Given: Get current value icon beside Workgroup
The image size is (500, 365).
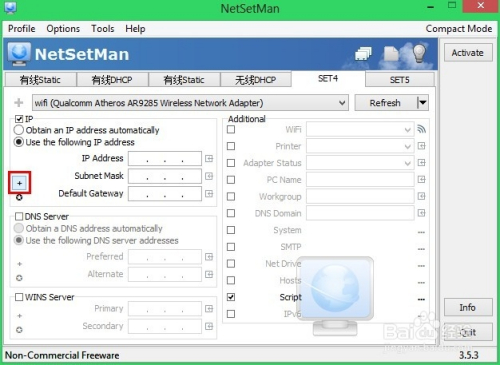Looking at the screenshot, I should [x=422, y=196].
